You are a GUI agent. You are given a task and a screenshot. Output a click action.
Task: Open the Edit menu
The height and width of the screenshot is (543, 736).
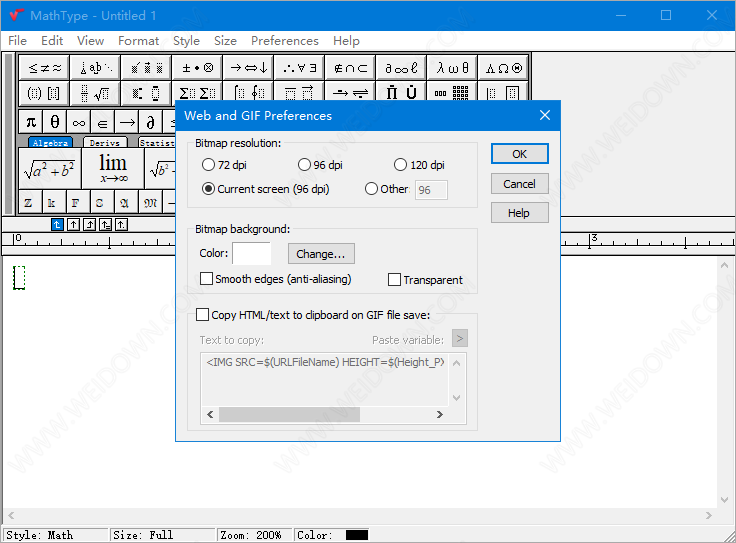[x=52, y=41]
